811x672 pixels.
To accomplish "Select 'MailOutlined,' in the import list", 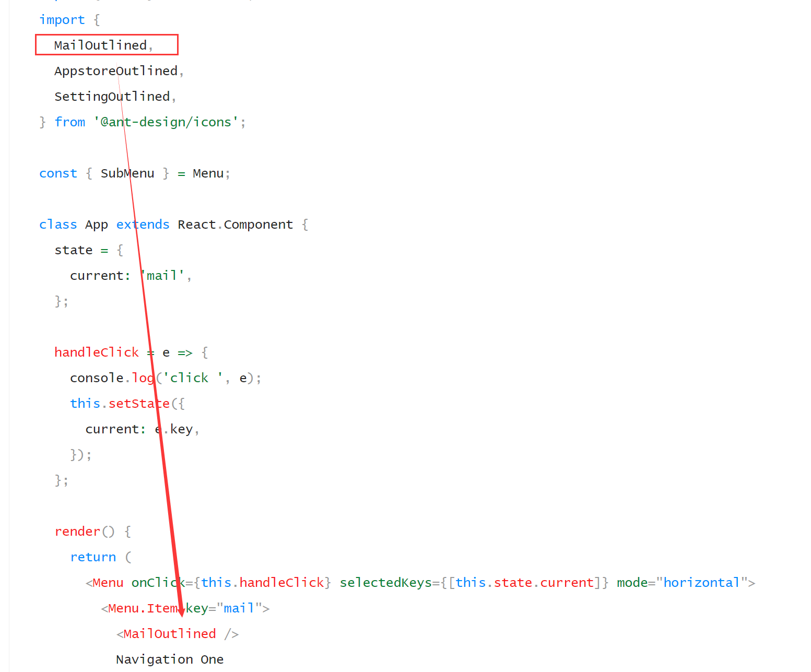I will (103, 45).
